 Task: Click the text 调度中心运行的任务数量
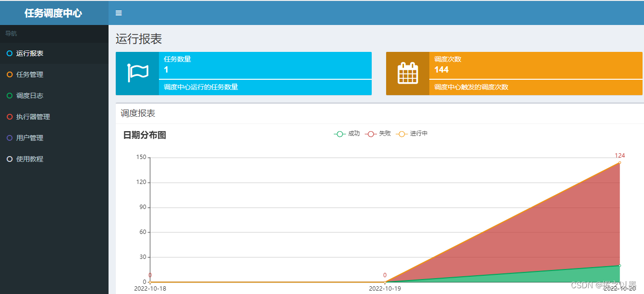pos(201,87)
